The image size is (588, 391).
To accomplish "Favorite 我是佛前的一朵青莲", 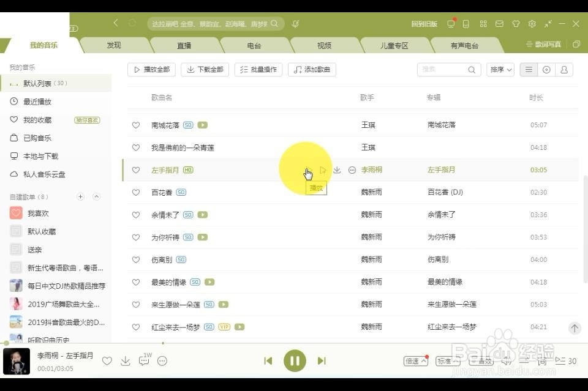I will click(x=136, y=147).
